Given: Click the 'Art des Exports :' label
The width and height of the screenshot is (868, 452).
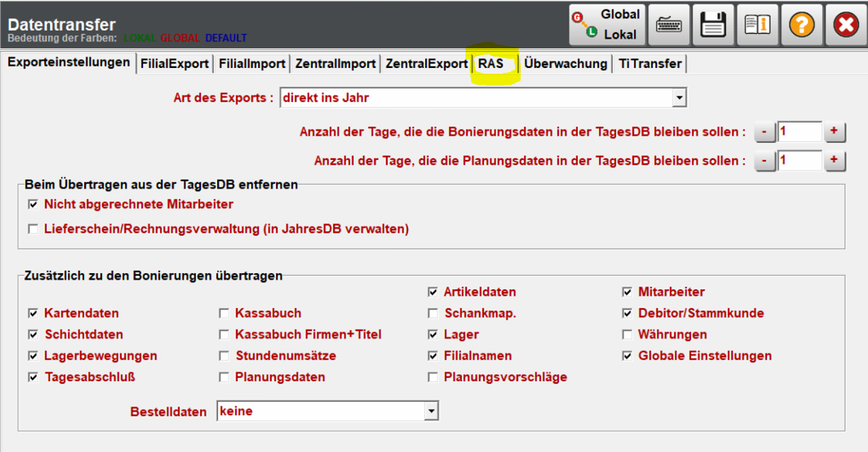Looking at the screenshot, I should click(224, 98).
